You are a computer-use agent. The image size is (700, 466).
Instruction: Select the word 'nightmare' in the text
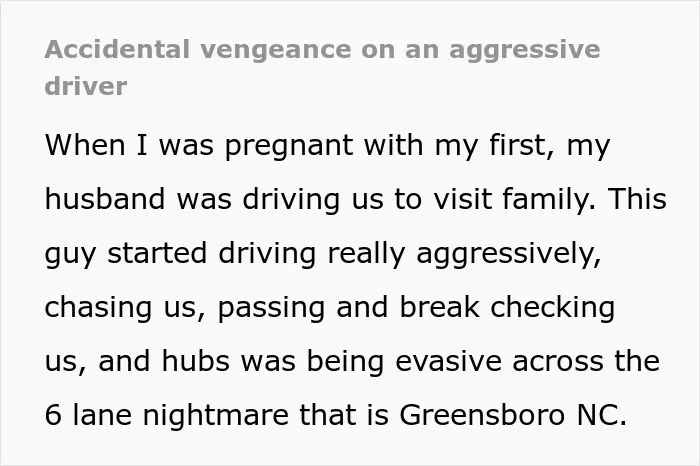tap(216, 416)
